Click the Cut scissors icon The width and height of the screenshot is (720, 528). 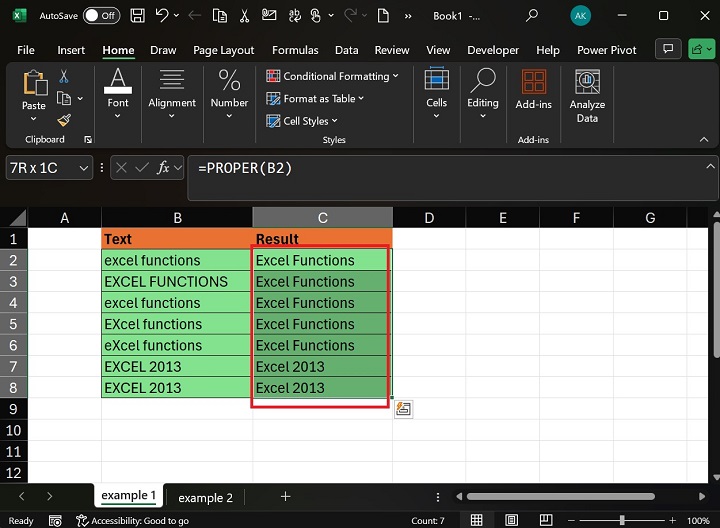tap(64, 76)
